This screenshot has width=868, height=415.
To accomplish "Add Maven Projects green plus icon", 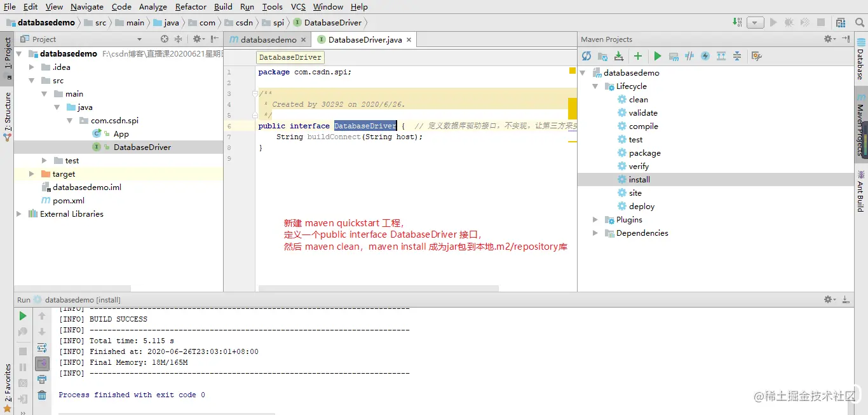I will (x=638, y=56).
